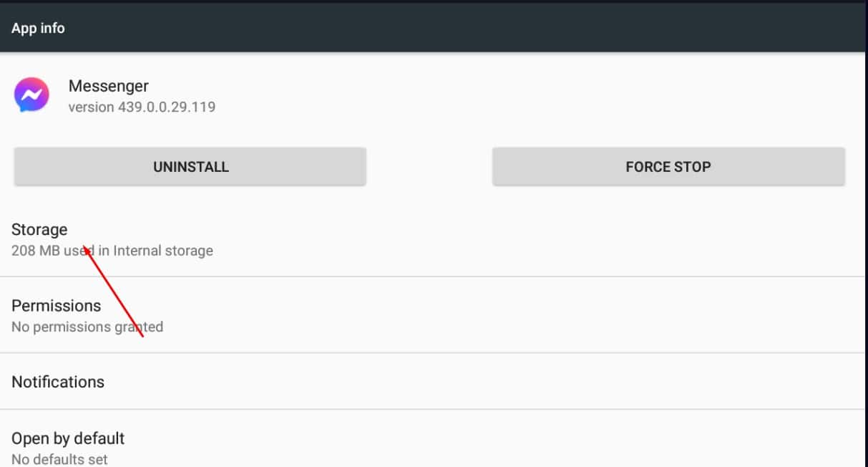Click the 'No defaults set' subtitle
The height and width of the screenshot is (467, 868).
point(59,459)
